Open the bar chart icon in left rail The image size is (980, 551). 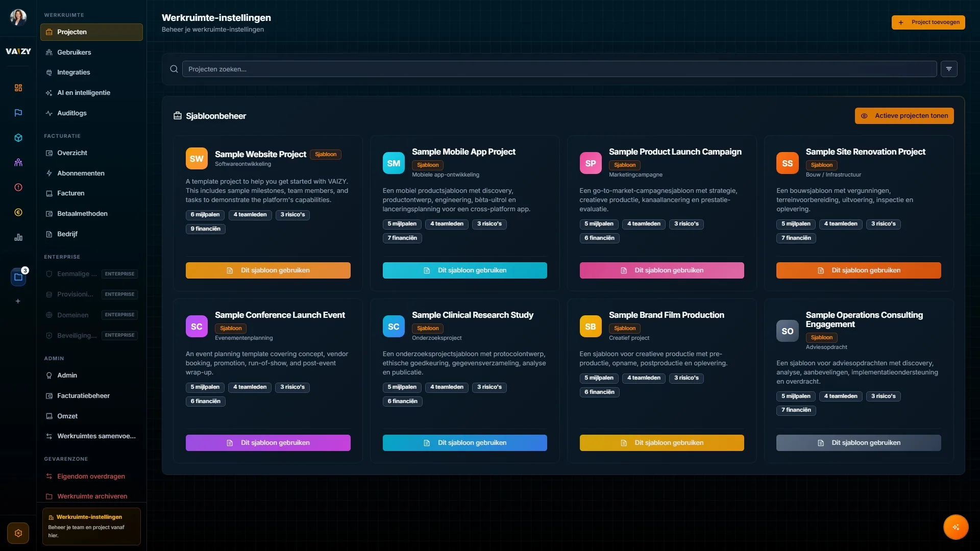pyautogui.click(x=18, y=237)
